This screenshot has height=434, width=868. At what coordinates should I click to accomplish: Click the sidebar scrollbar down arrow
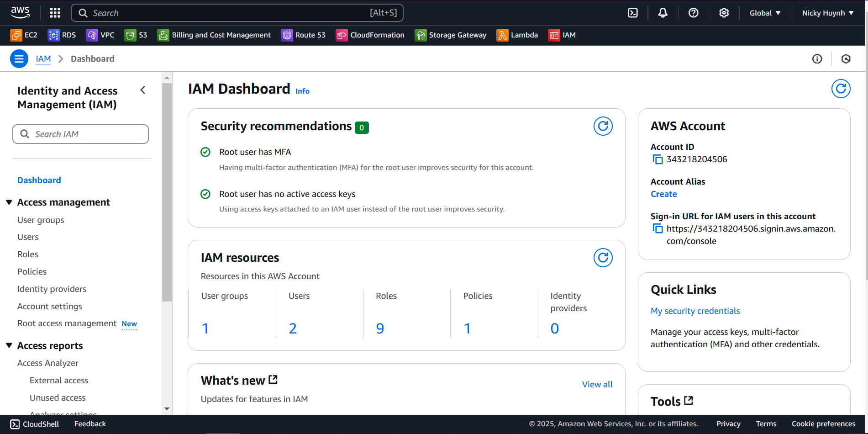(167, 409)
